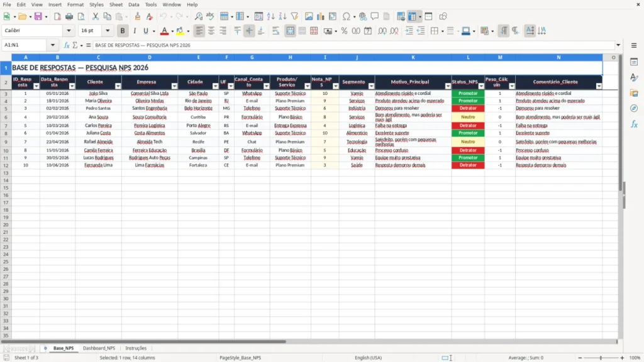Switch to the Dashboard_NPS sheet tab
The height and width of the screenshot is (362, 644).
pyautogui.click(x=99, y=348)
